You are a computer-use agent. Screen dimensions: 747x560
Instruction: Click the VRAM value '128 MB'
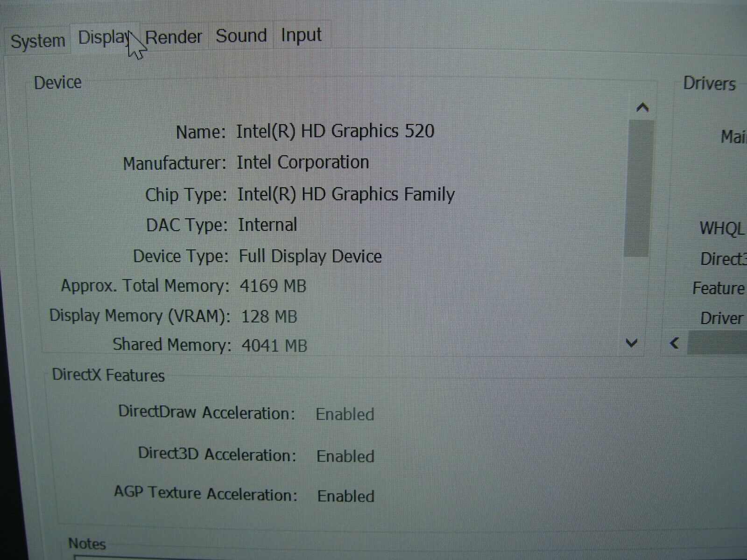(x=269, y=316)
